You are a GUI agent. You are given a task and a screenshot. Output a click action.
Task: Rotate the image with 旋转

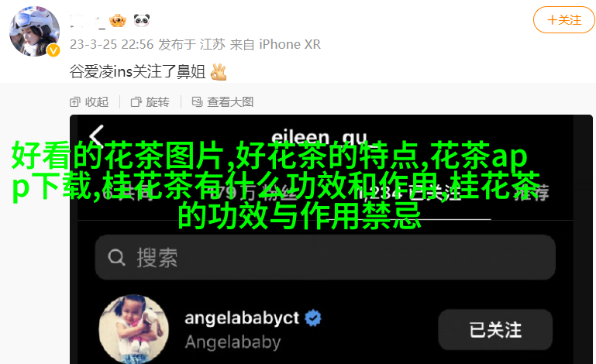tap(150, 101)
